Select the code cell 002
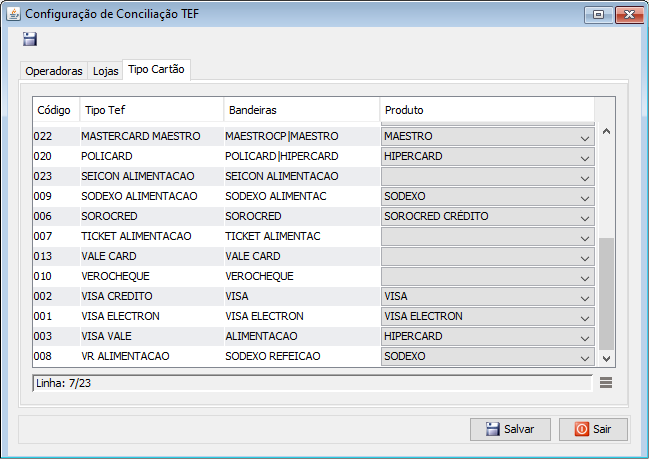This screenshot has width=649, height=459. click(x=56, y=296)
